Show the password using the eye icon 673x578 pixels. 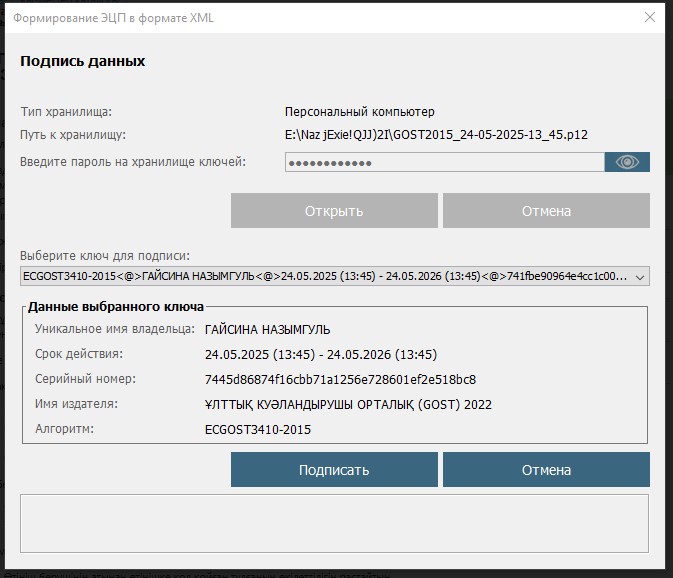(x=627, y=162)
